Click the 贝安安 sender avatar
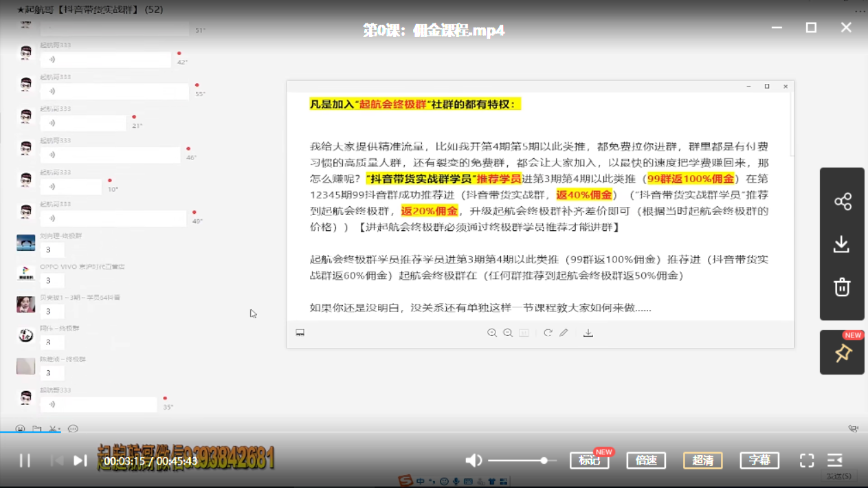 (25, 304)
